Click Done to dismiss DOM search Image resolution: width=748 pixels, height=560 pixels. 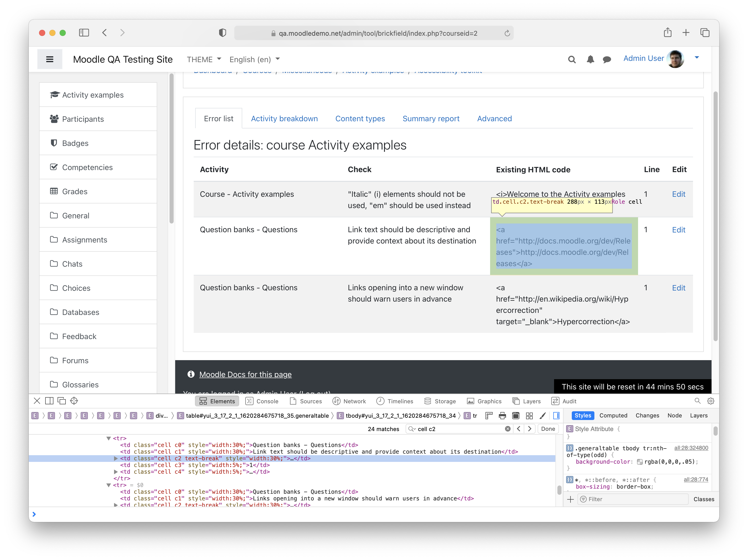[548, 429]
